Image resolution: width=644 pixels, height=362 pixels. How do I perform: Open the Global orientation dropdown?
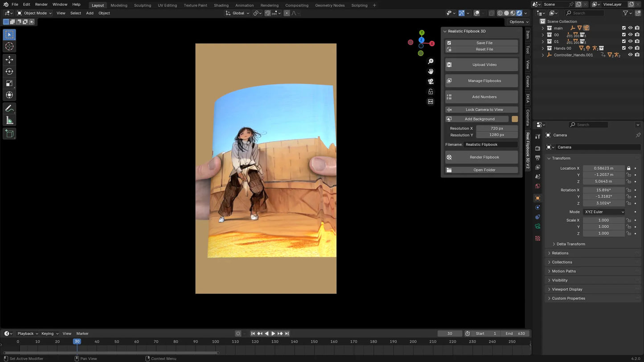pyautogui.click(x=237, y=13)
